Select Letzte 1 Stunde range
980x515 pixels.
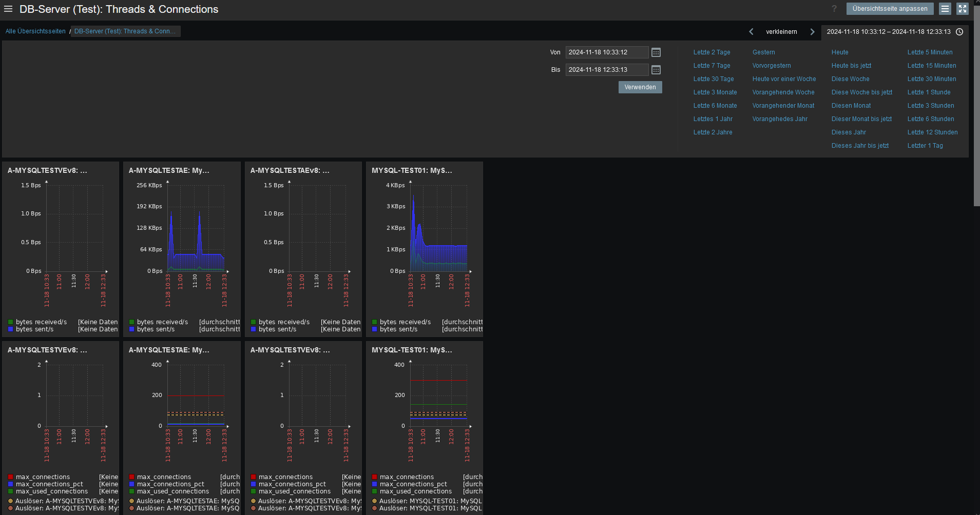(929, 92)
